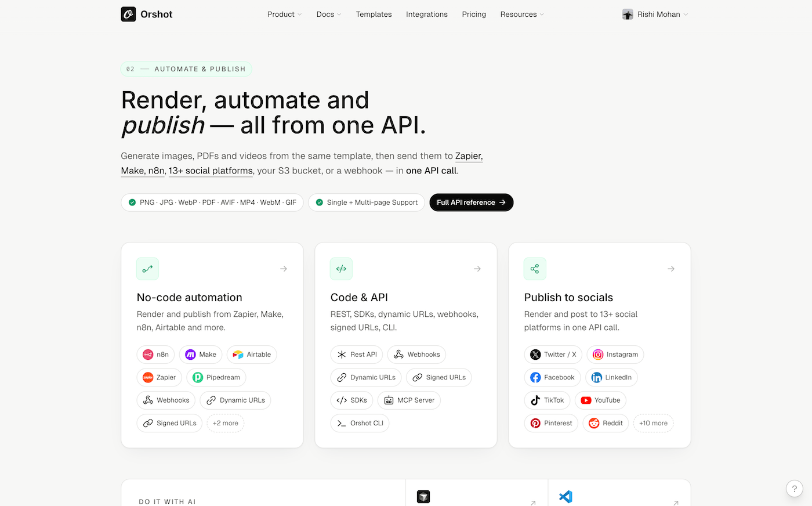Click the No-code automation card icon
Image resolution: width=812 pixels, height=506 pixels.
click(x=147, y=269)
